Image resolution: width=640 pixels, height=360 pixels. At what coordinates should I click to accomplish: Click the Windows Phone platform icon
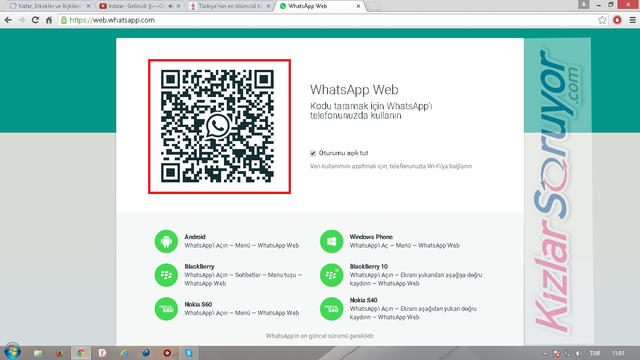[x=331, y=241]
